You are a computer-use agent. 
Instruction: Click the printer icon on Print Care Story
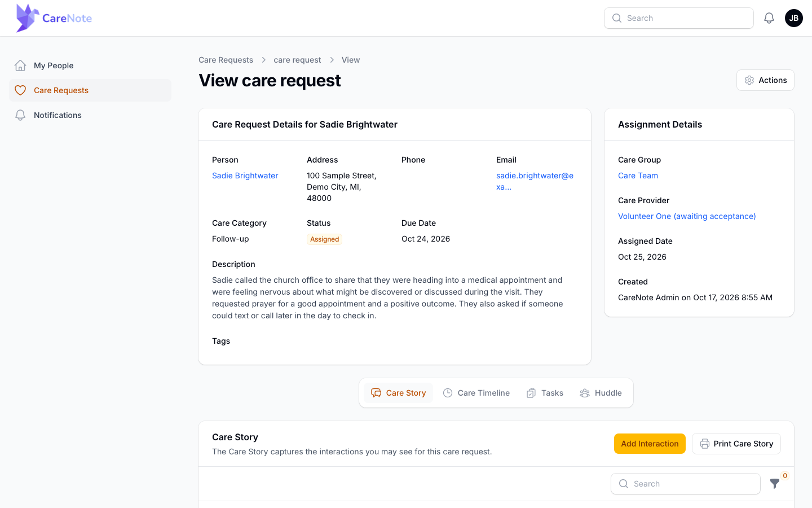coord(705,444)
